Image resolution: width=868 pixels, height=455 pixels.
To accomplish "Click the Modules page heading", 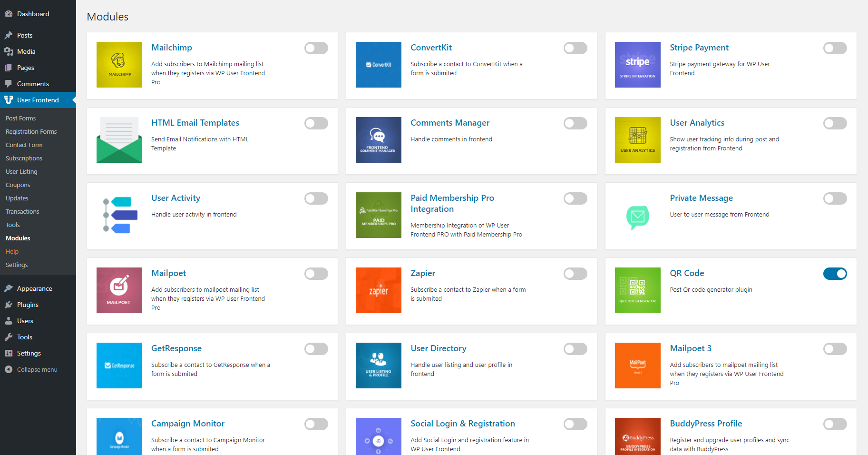I will coord(107,17).
